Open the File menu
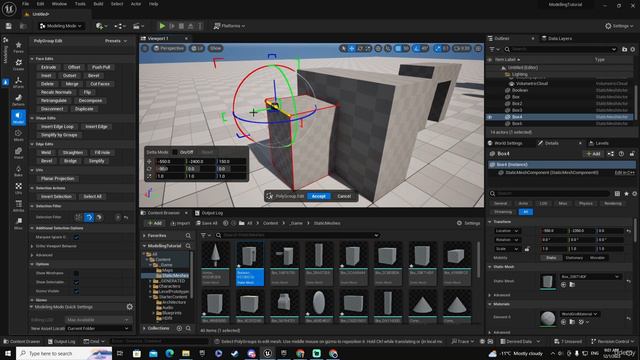The image size is (640, 360). (25, 4)
